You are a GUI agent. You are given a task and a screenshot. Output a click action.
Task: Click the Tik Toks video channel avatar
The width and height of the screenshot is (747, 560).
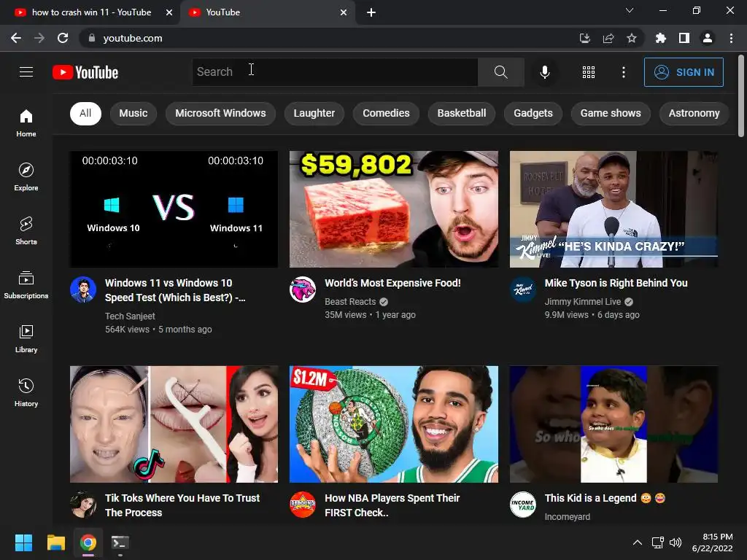[x=83, y=505]
